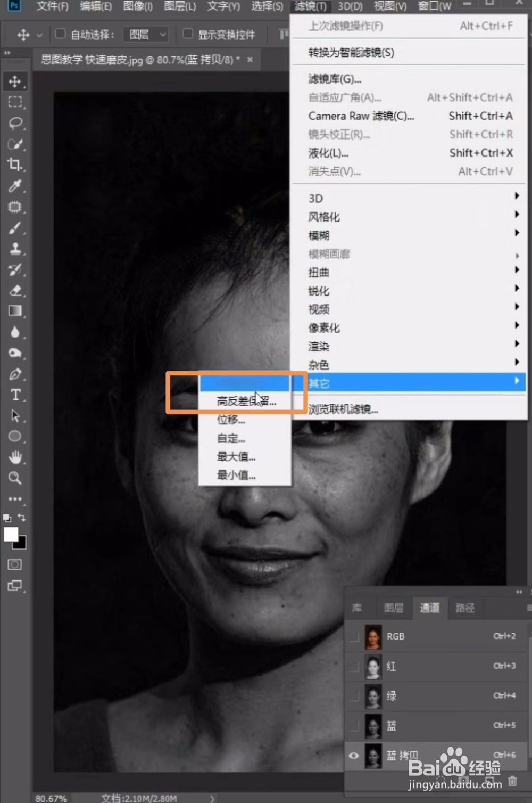Open the Edit Toolbar ellipsis menu
Screen dimensions: 532x803
click(x=15, y=499)
